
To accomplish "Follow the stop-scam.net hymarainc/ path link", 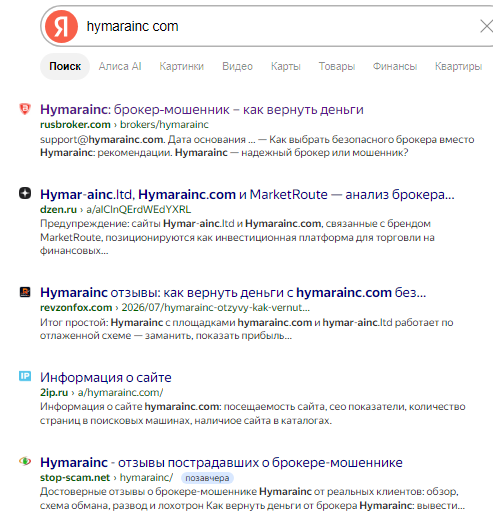I will [146, 477].
